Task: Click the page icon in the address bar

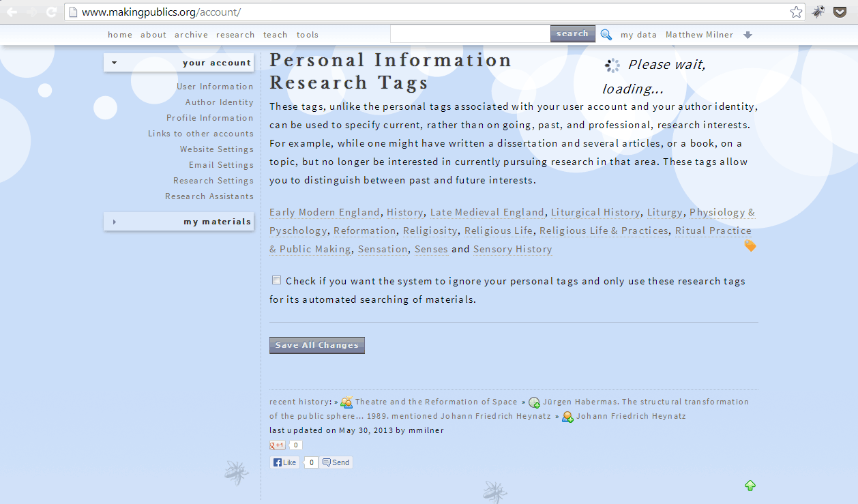Action: (74, 12)
